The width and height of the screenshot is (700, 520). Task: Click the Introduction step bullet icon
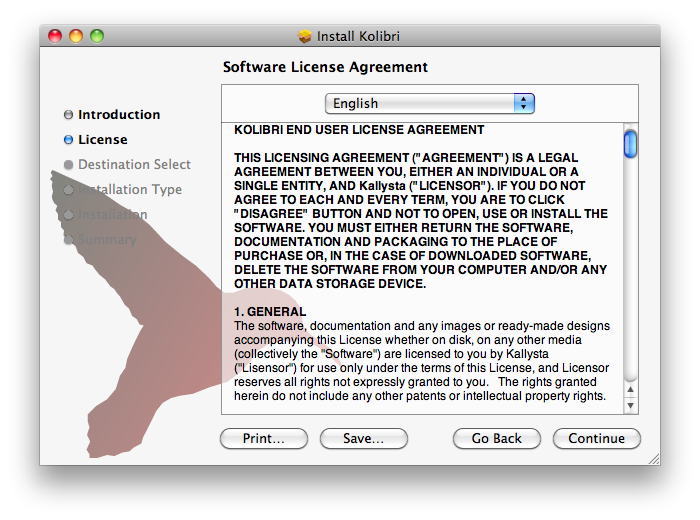tap(68, 115)
